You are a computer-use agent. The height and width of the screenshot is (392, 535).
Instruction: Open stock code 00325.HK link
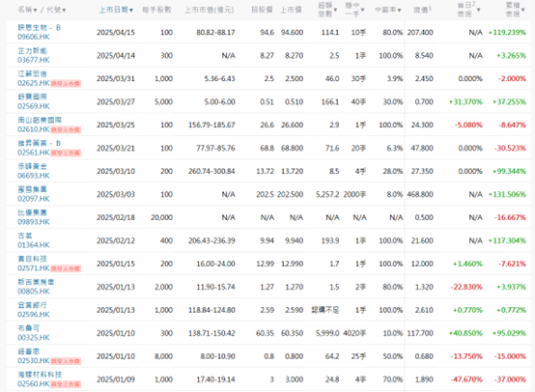tap(34, 338)
